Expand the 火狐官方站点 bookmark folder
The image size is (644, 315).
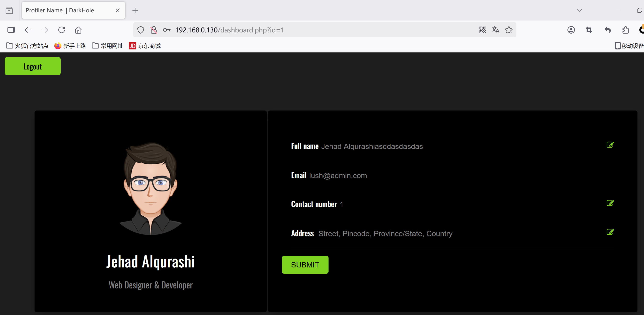click(x=27, y=46)
